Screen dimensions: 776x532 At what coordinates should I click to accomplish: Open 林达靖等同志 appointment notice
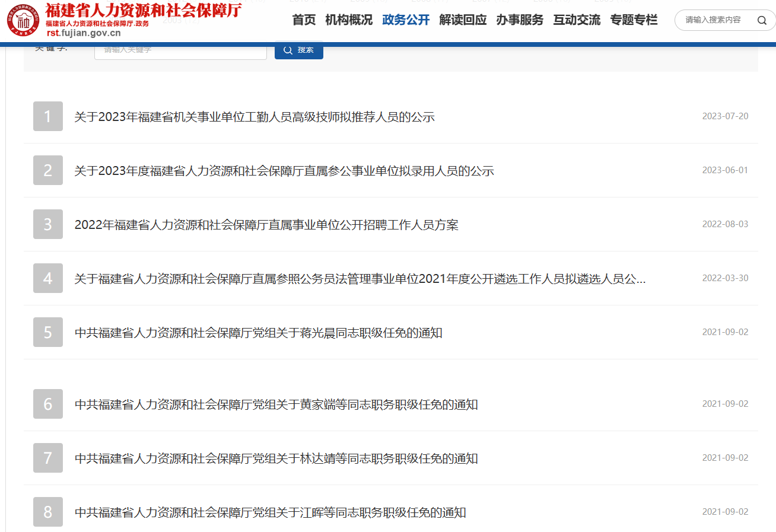point(276,459)
